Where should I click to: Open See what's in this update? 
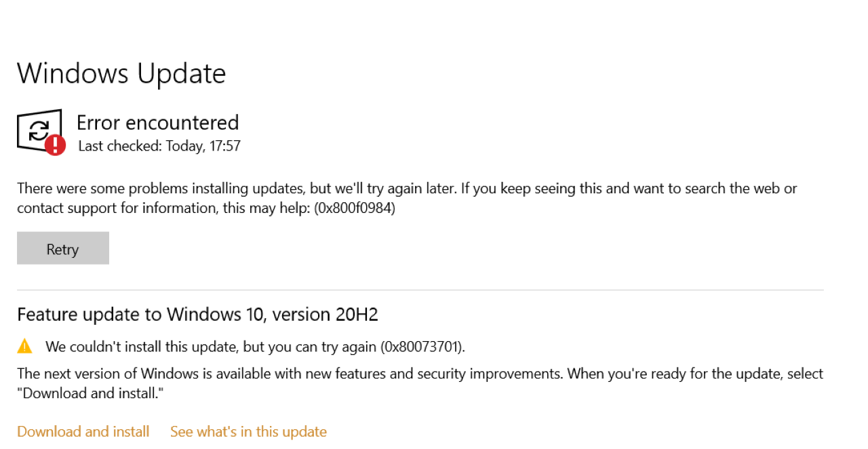pyautogui.click(x=248, y=431)
